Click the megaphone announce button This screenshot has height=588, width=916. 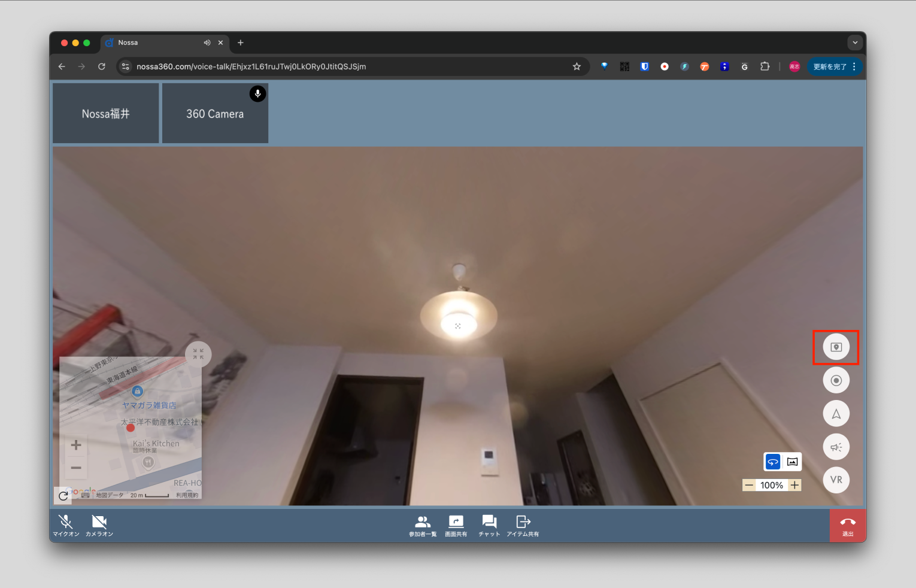pyautogui.click(x=836, y=447)
